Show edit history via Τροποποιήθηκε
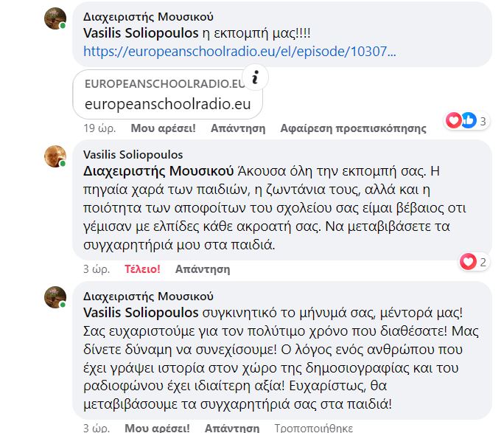Viewport: 504px width, 433px height. click(x=313, y=427)
